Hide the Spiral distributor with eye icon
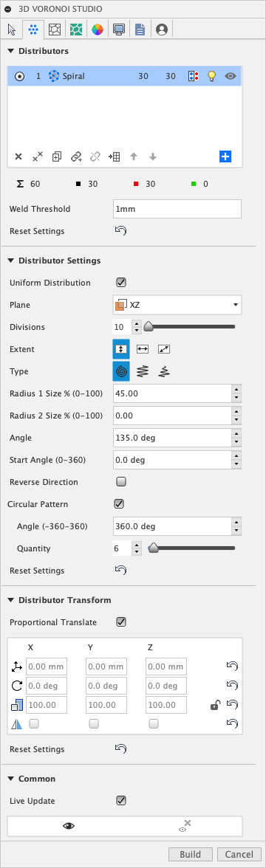 pos(231,77)
